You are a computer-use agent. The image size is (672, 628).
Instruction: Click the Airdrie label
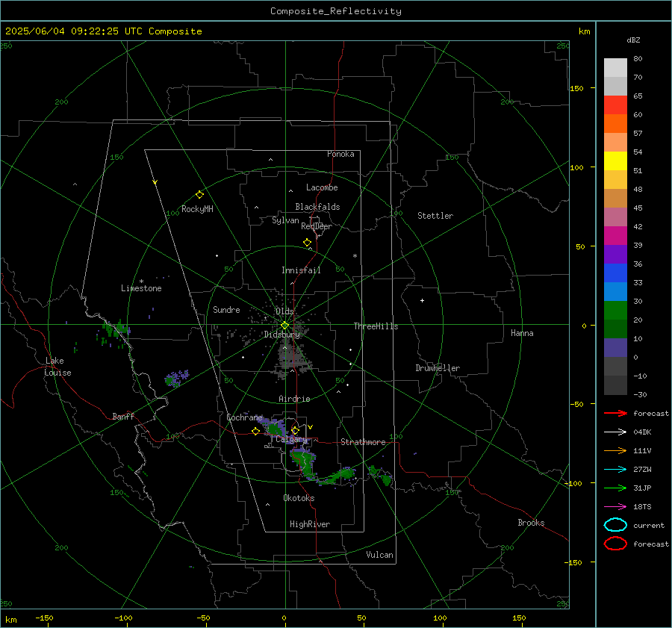[294, 399]
